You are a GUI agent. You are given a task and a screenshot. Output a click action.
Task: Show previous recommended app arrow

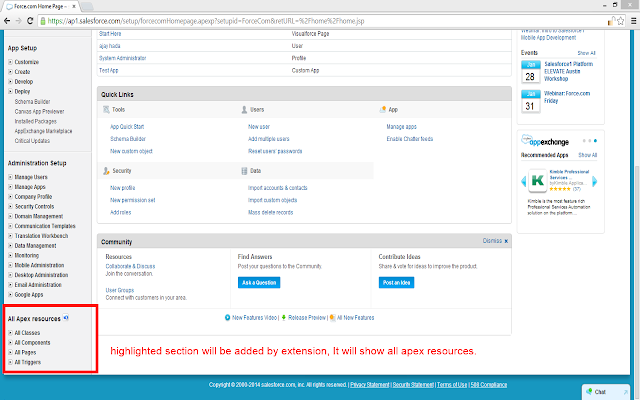point(524,181)
